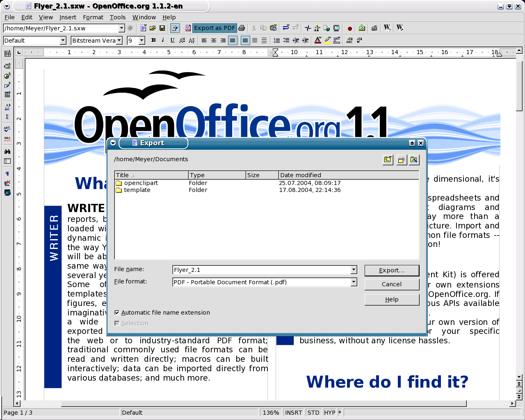Uncheck Automatic file name extension

coord(117,312)
